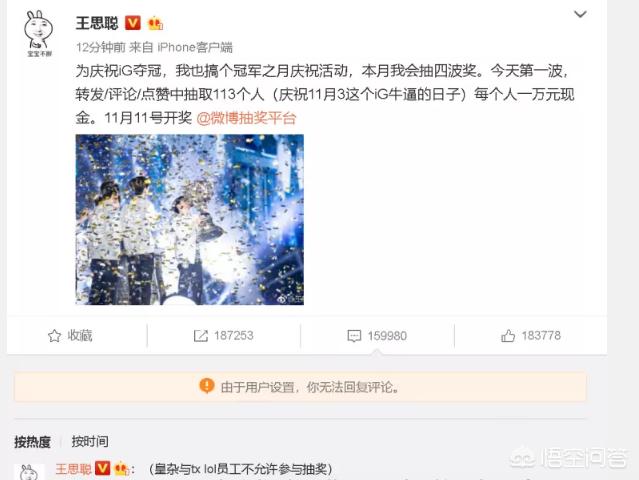Open the username 王思聪 at post top
Image resolution: width=639 pixels, height=480 pixels.
pyautogui.click(x=97, y=23)
